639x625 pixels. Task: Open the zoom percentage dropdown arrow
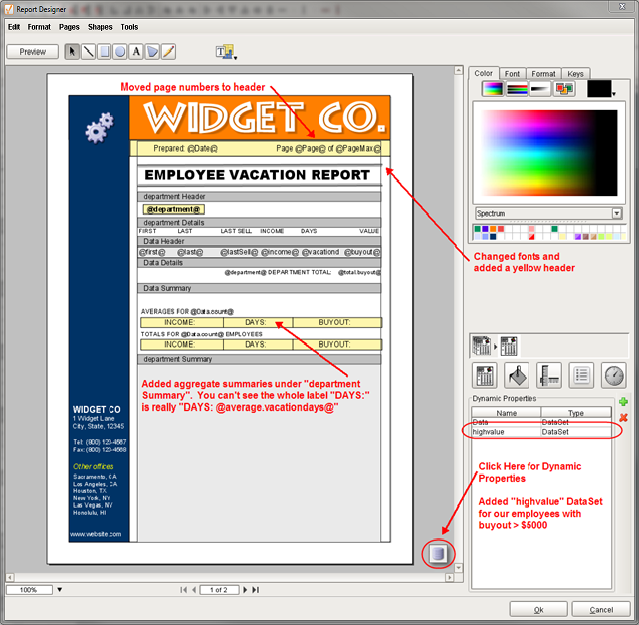click(x=59, y=590)
